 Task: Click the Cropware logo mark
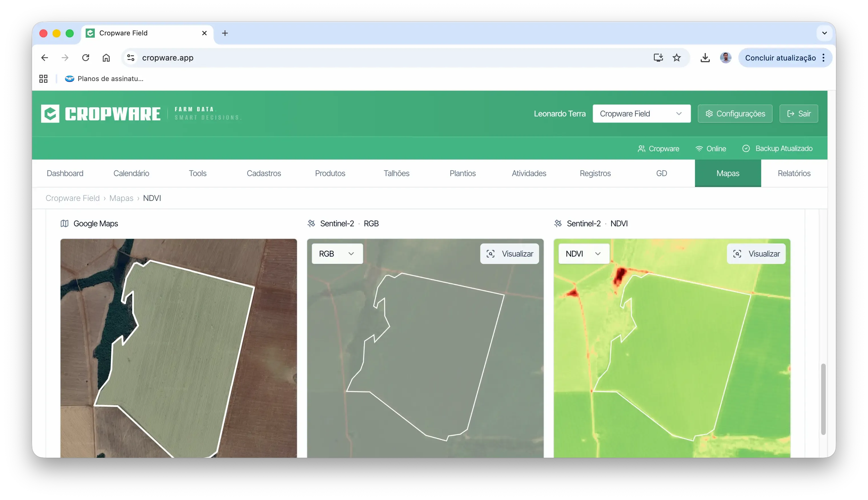click(x=50, y=114)
